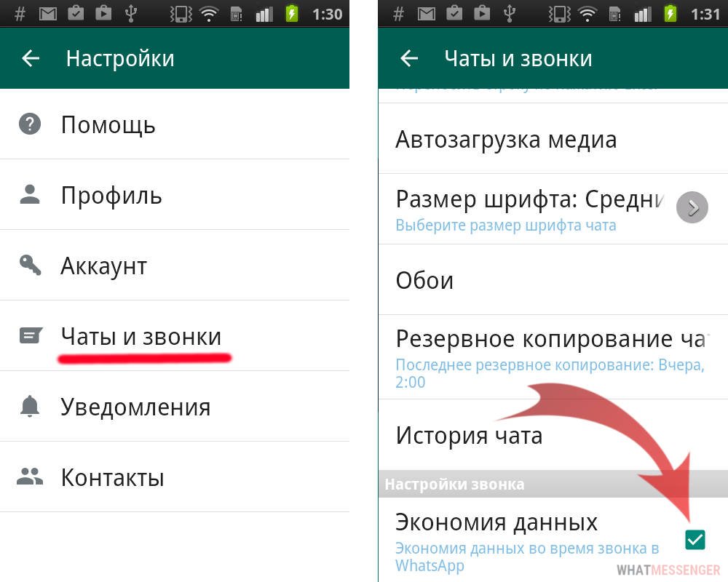This screenshot has height=582, width=728.
Task: Tap Экономия данных во время звонка description
Action: 527,557
